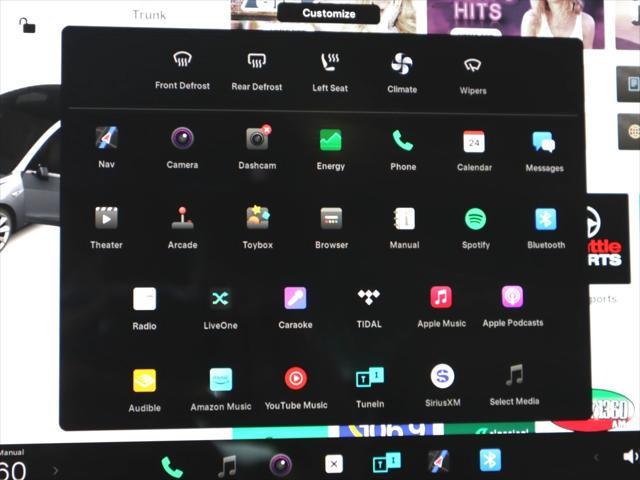Tap the Trunk label on car view
Viewport: 640px width, 480px height.
coord(149,15)
